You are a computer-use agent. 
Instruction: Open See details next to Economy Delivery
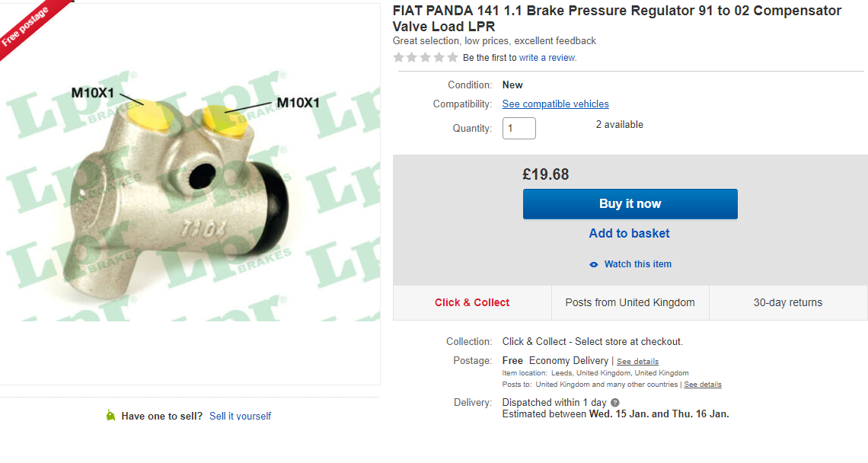point(637,362)
